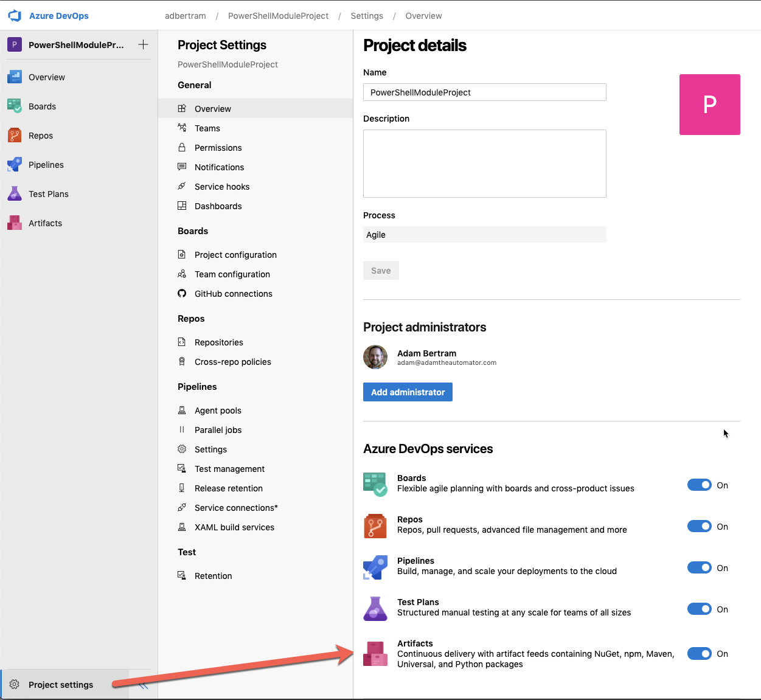Click the Boards service icon in services list
The width and height of the screenshot is (761, 700).
point(375,484)
